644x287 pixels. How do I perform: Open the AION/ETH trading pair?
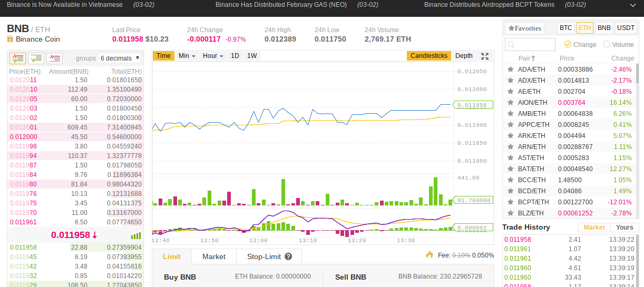569,102
